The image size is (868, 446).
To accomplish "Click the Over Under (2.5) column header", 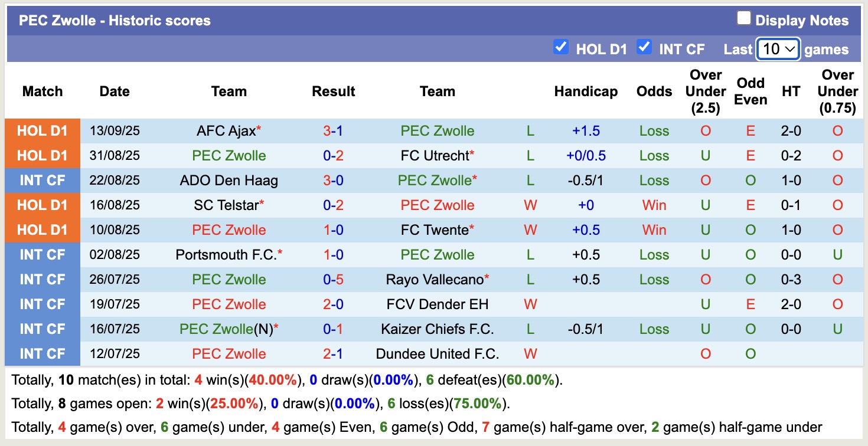I will coord(705,91).
